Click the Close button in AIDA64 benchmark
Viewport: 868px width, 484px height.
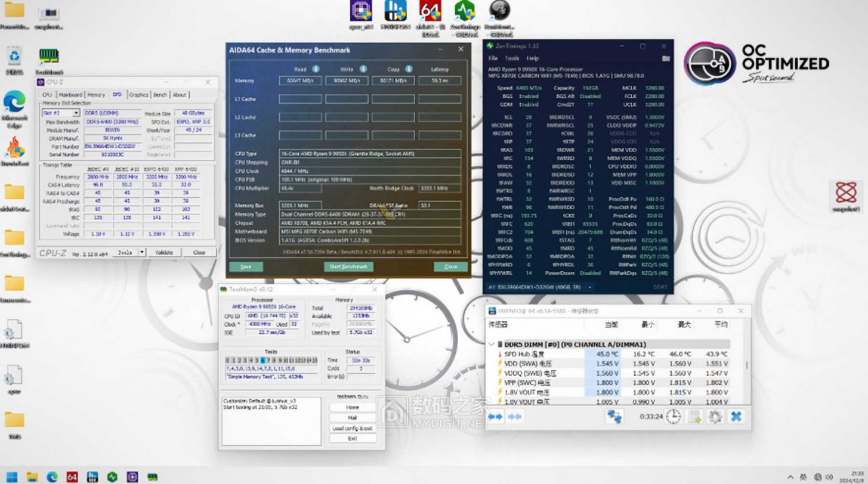(x=450, y=266)
